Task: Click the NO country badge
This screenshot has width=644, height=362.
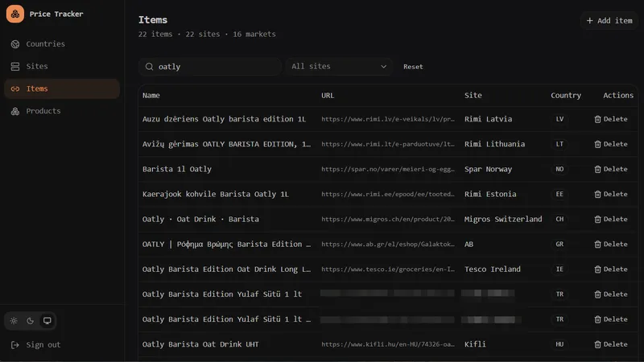Action: click(559, 169)
